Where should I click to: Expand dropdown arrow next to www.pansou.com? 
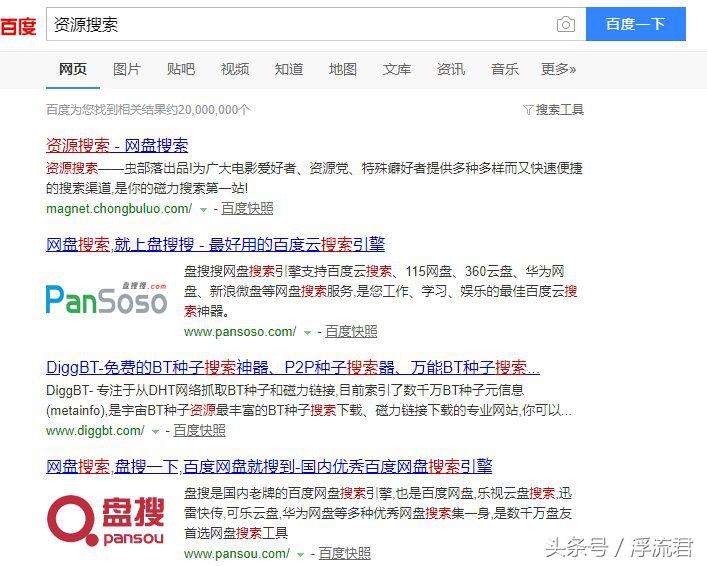(x=301, y=555)
